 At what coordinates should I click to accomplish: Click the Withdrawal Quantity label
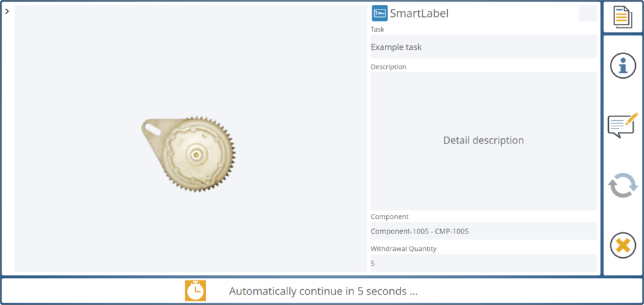403,248
